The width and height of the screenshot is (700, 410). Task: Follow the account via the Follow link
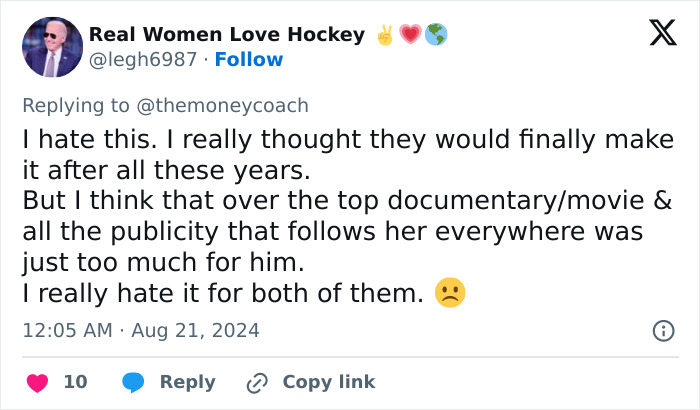(249, 60)
